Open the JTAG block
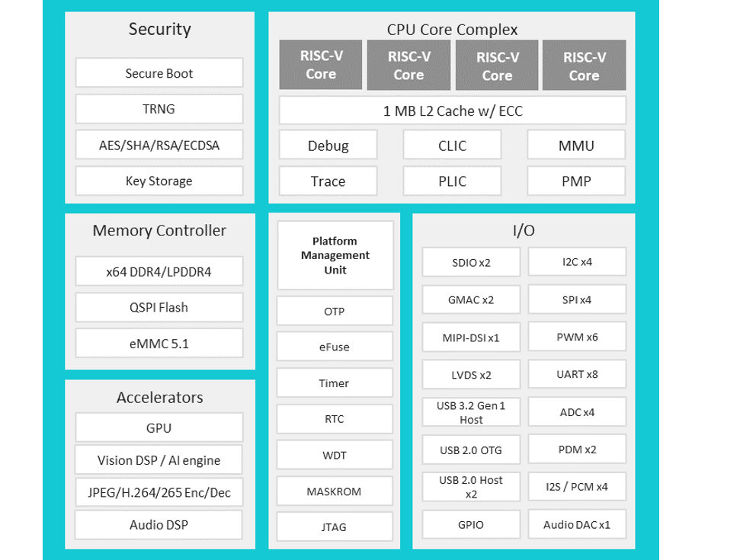 335,526
